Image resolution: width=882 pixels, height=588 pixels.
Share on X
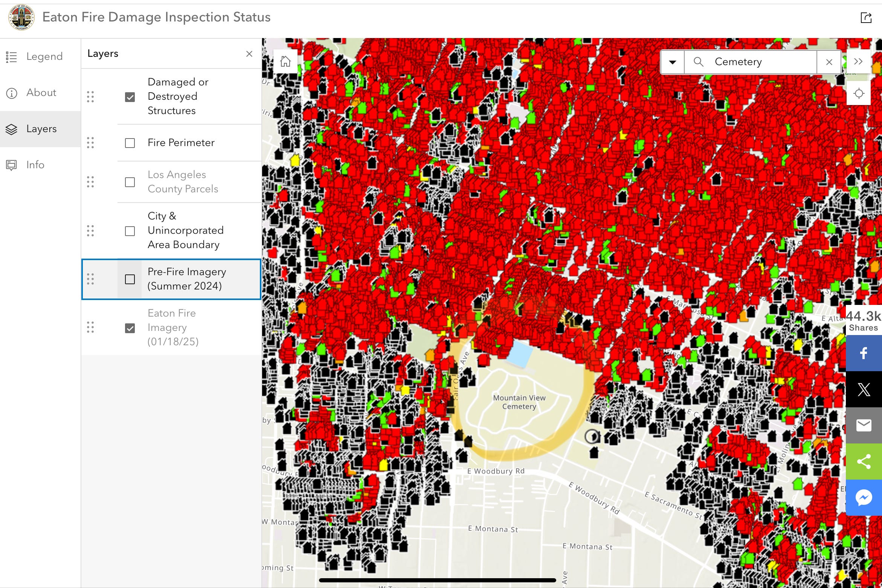tap(864, 389)
